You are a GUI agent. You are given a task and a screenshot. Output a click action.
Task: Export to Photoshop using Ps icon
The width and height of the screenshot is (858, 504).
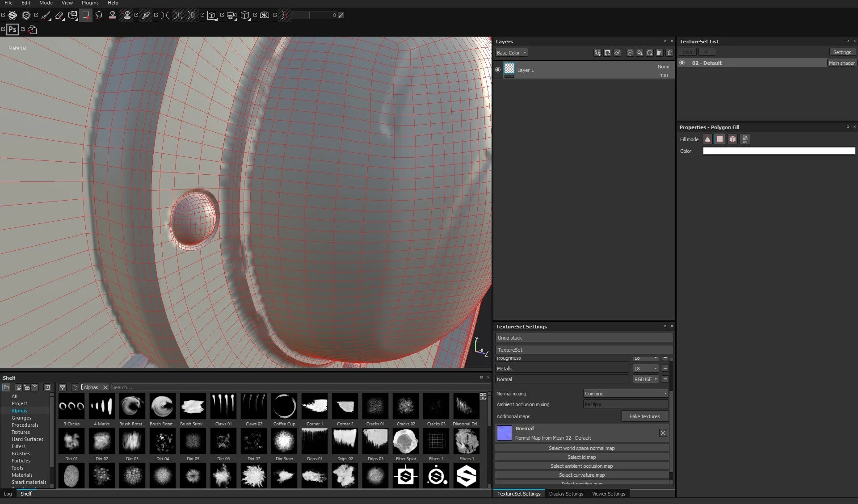(x=13, y=29)
